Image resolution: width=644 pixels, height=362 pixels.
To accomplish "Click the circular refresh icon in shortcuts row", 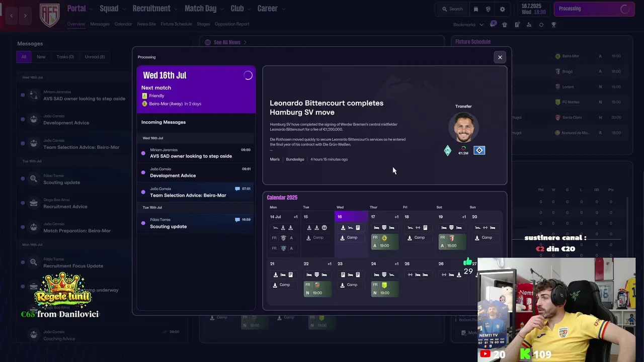I will pyautogui.click(x=541, y=25).
